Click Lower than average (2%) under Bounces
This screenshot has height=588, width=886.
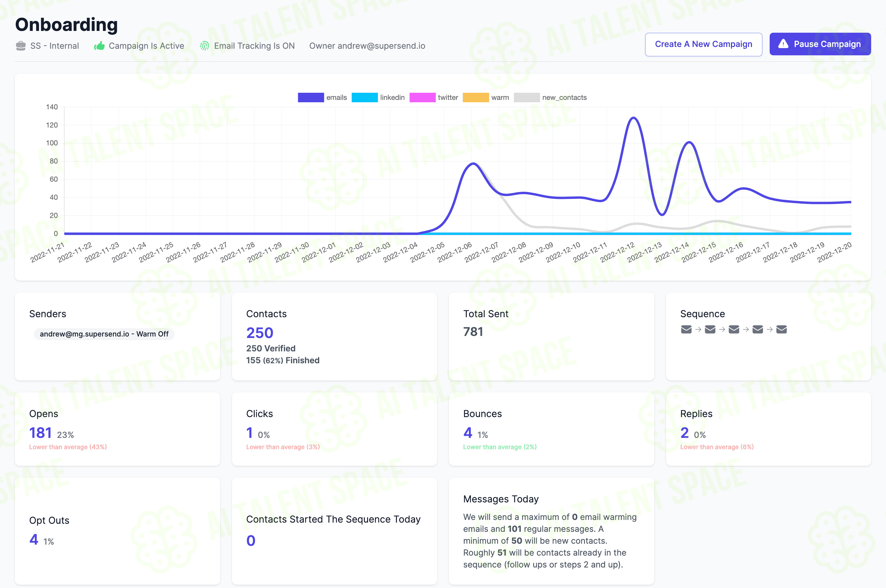(500, 447)
